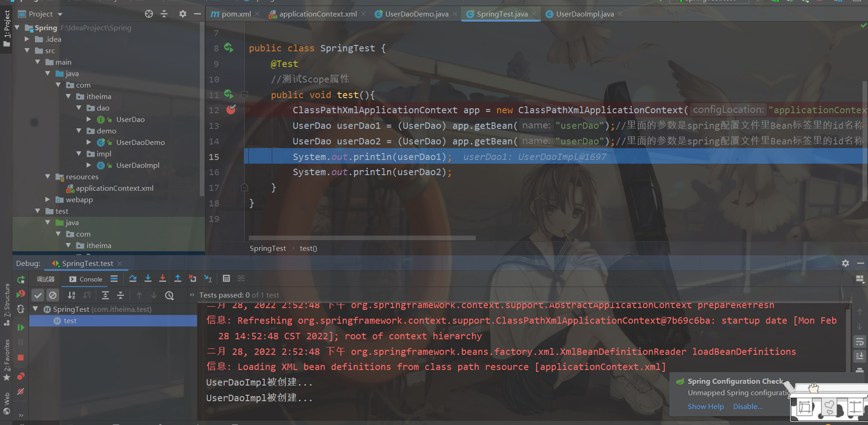Expand all test results
This screenshot has width=868, height=425.
tap(105, 295)
